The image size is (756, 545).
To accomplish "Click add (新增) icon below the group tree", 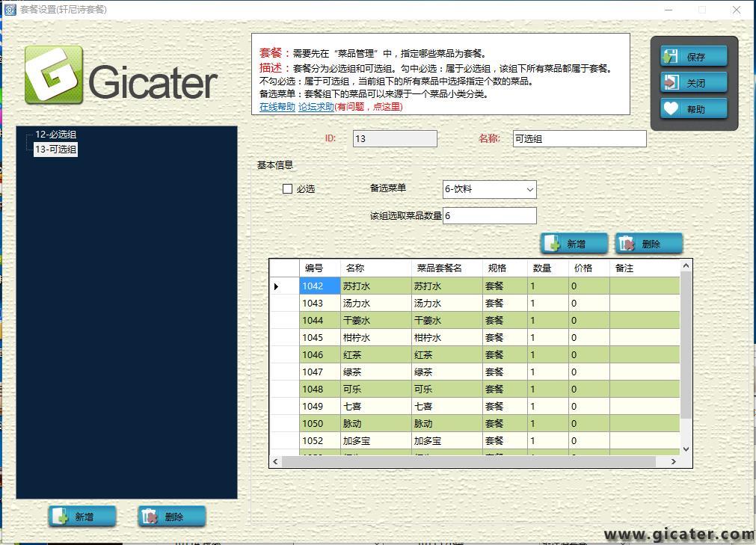I will [x=61, y=517].
